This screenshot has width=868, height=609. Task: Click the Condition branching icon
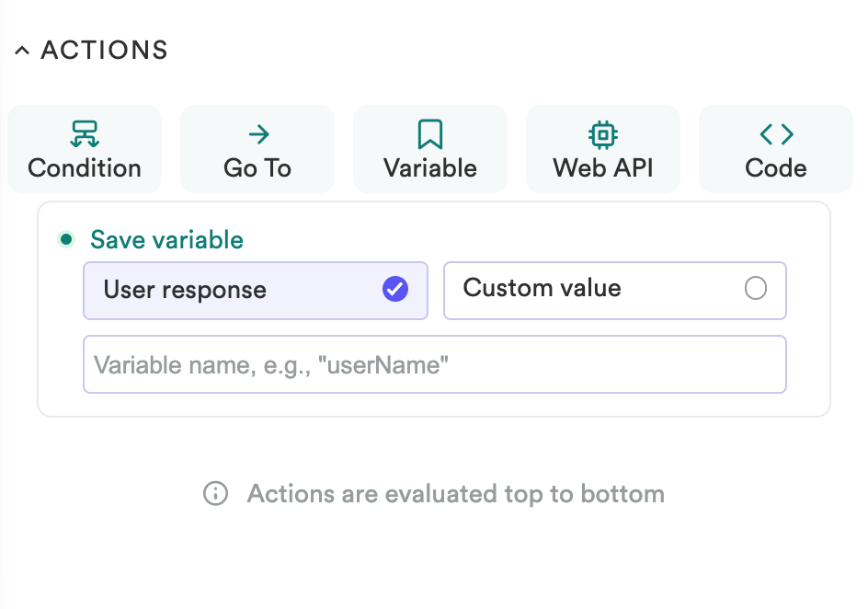85,135
